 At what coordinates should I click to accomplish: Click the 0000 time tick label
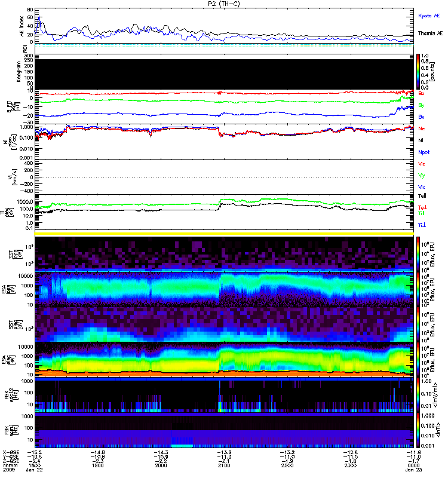(x=413, y=465)
